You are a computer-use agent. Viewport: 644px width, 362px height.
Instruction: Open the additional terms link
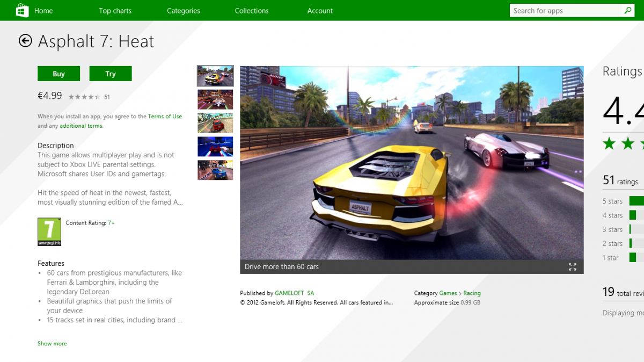(82, 126)
